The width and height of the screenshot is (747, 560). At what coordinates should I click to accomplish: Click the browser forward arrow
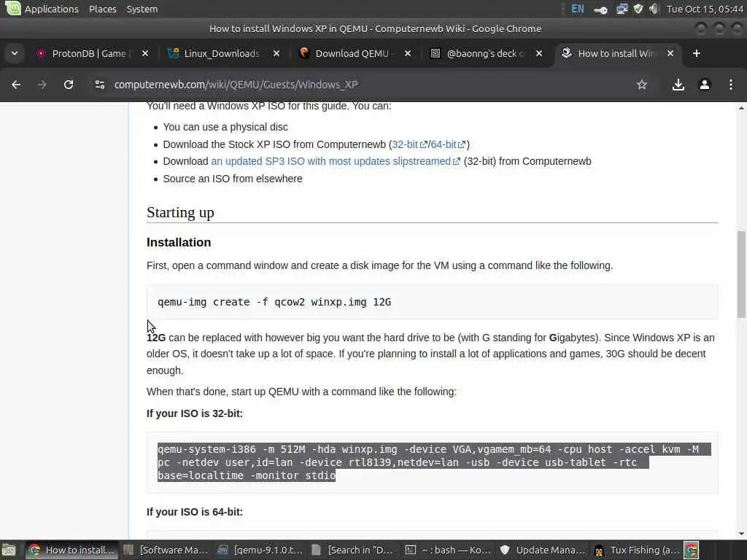click(42, 85)
